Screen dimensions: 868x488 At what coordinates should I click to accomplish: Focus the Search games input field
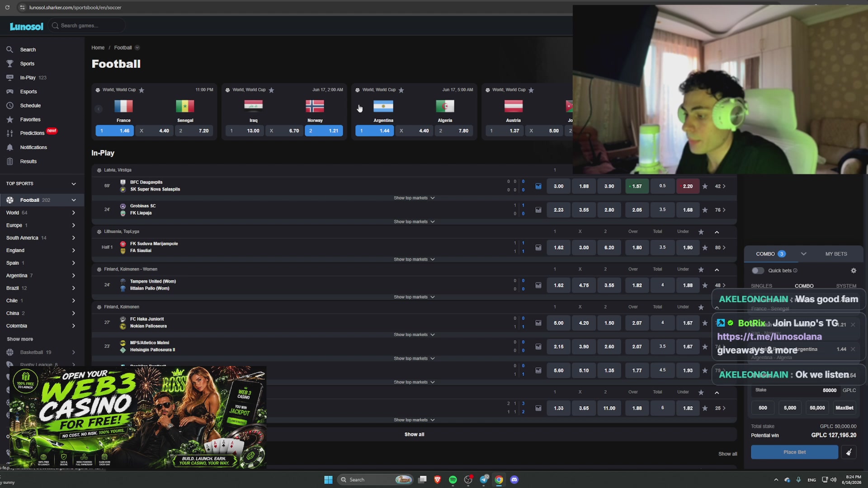pos(87,26)
